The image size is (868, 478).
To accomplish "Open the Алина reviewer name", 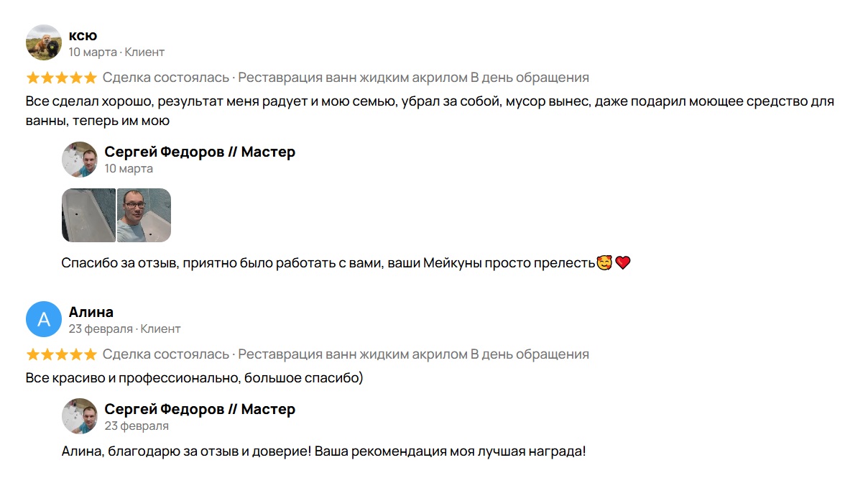I will [91, 312].
